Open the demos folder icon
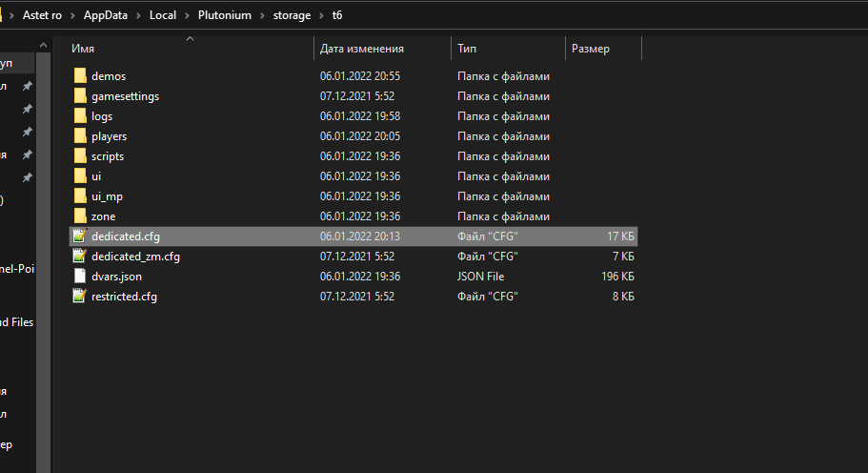868x473 pixels. [80, 76]
